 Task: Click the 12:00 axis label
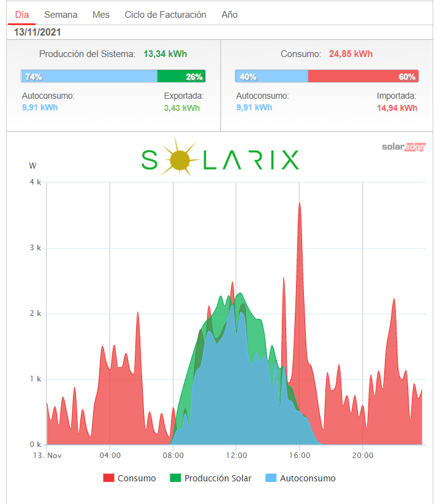pos(237,456)
